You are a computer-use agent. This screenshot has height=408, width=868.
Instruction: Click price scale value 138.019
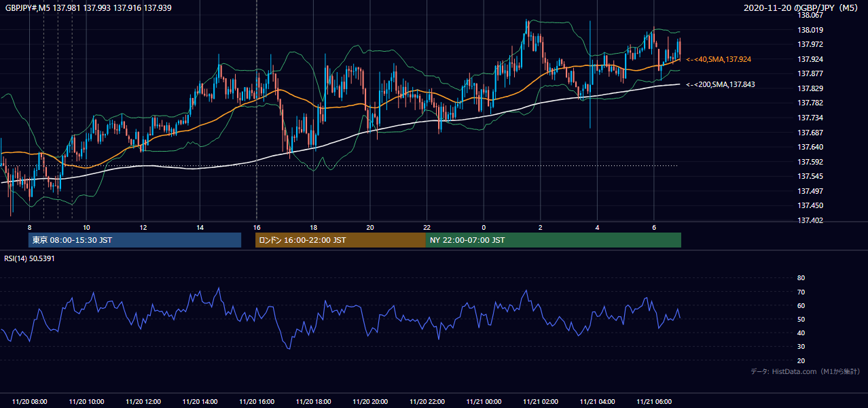pos(810,30)
